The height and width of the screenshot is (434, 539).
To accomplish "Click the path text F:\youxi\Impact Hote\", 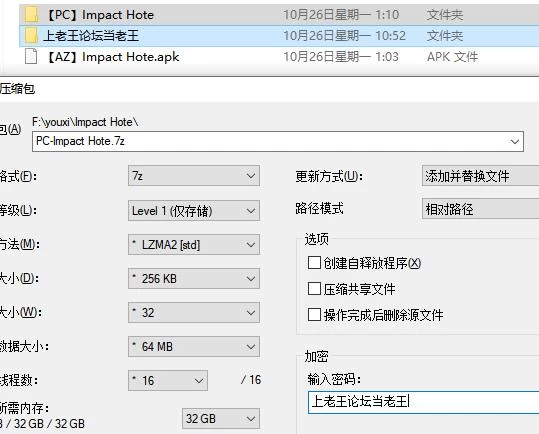I will point(85,122).
